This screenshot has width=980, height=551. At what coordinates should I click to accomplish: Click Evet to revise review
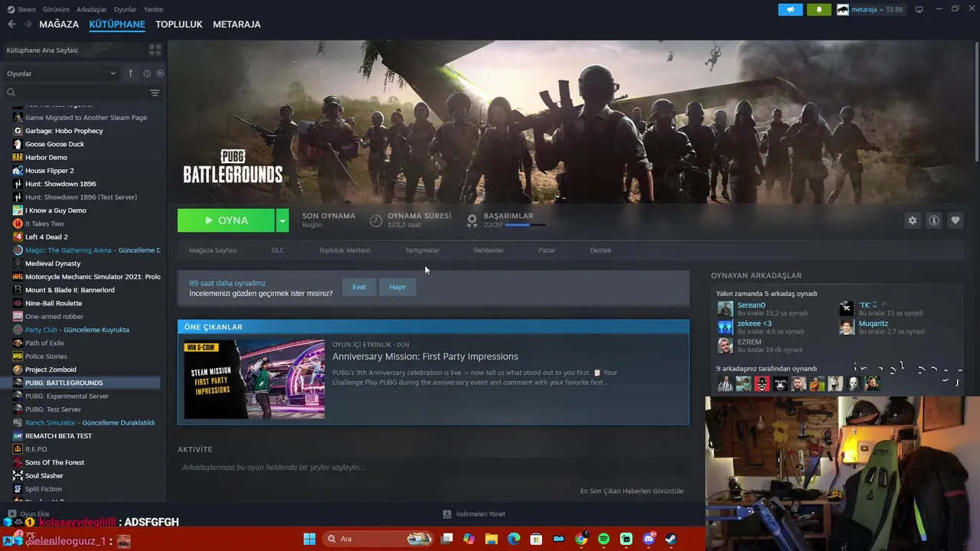[359, 287]
